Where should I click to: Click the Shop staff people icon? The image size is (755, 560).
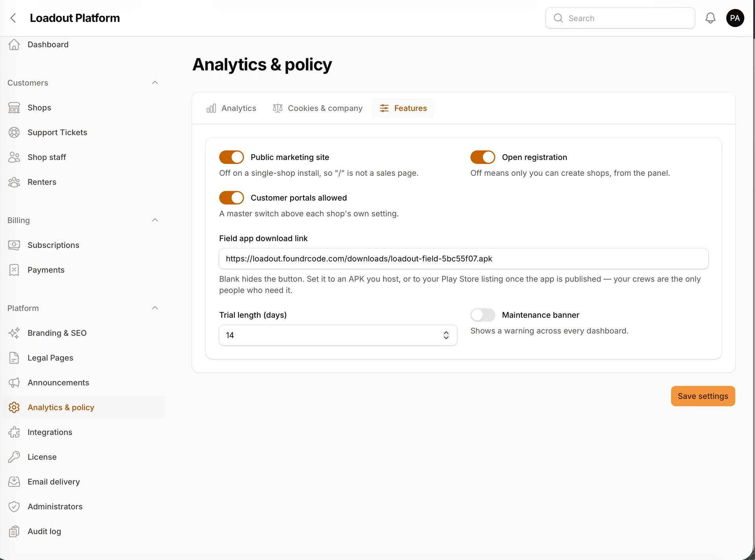tap(14, 157)
